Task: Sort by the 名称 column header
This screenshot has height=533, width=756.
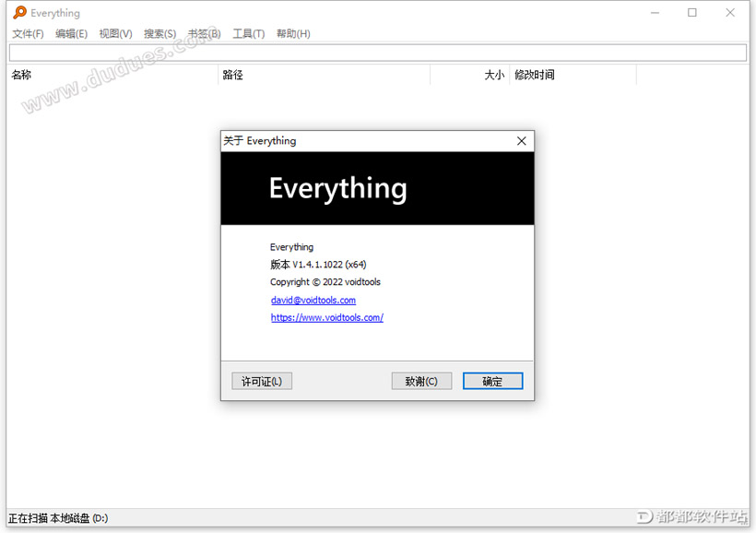Action: pyautogui.click(x=112, y=75)
